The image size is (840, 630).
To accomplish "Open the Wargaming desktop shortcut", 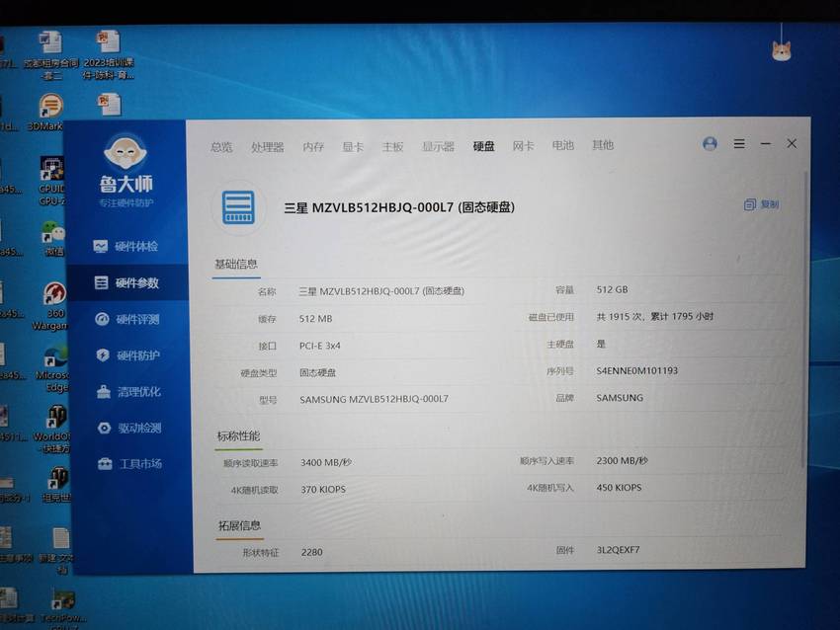I will (x=52, y=306).
